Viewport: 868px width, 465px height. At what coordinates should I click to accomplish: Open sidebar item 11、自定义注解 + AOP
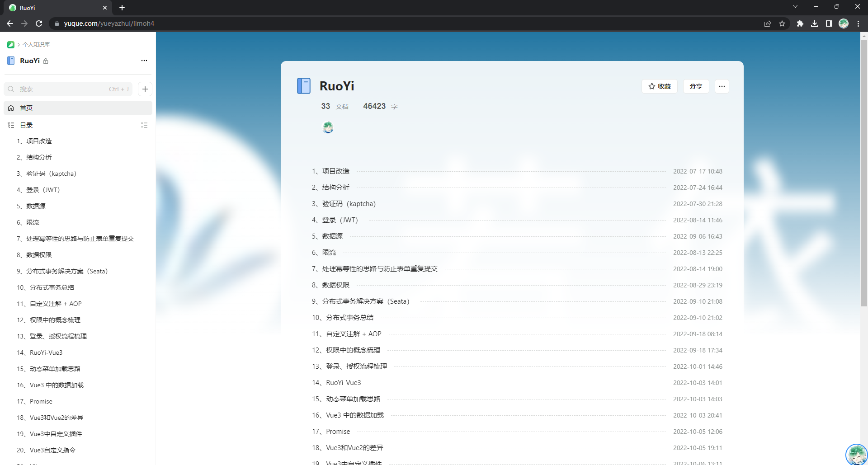[x=49, y=304]
